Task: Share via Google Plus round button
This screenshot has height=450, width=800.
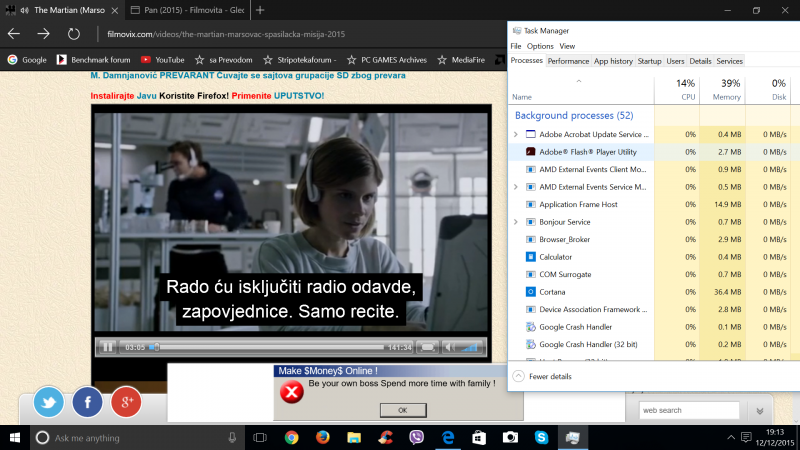Action: coord(126,402)
